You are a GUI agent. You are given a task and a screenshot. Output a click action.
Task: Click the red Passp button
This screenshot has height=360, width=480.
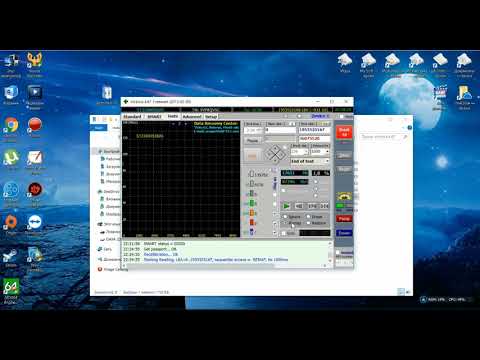344,219
